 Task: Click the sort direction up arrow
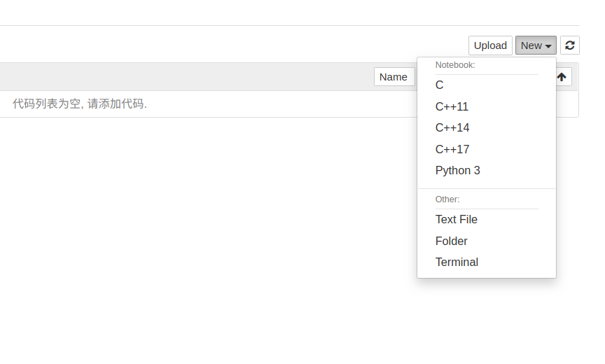(x=562, y=77)
